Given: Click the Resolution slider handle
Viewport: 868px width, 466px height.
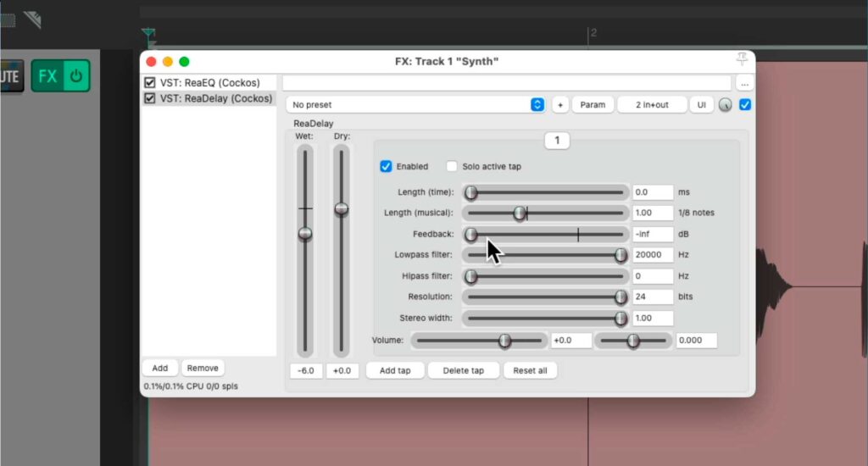Looking at the screenshot, I should 620,297.
